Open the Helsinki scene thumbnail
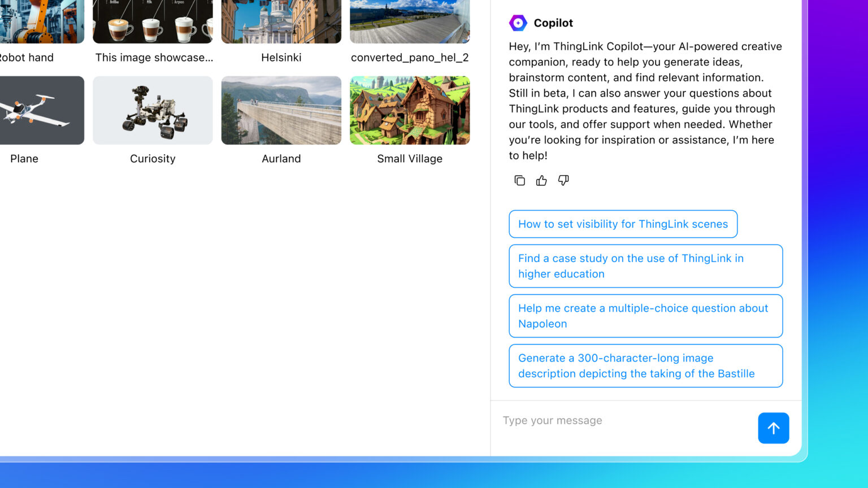The width and height of the screenshot is (868, 488). tap(281, 21)
